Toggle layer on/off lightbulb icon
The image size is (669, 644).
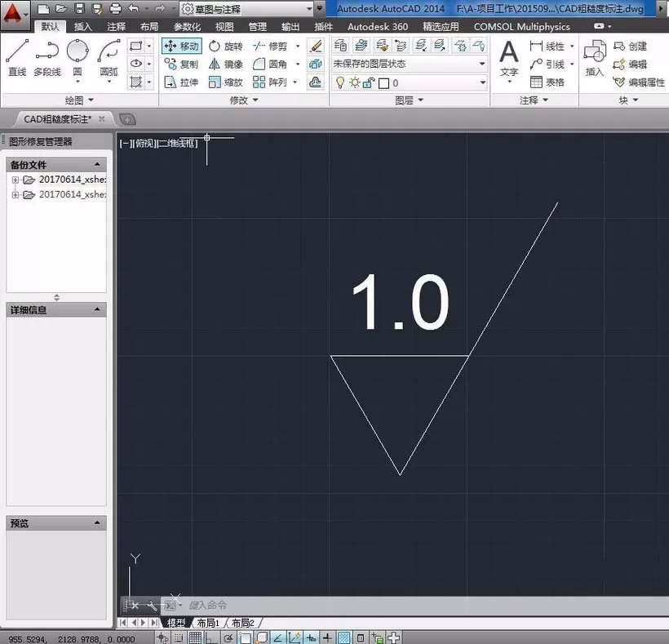tap(340, 82)
